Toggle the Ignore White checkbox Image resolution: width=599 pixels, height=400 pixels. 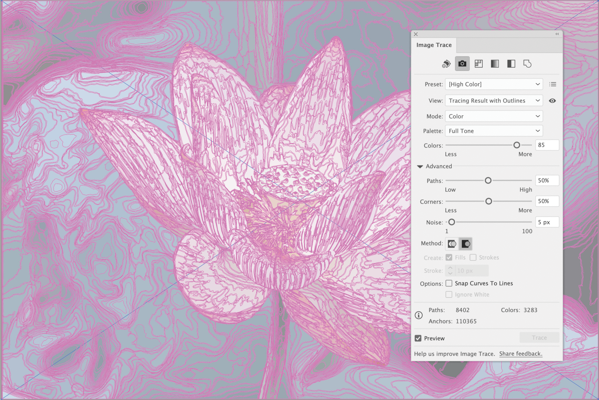point(449,295)
